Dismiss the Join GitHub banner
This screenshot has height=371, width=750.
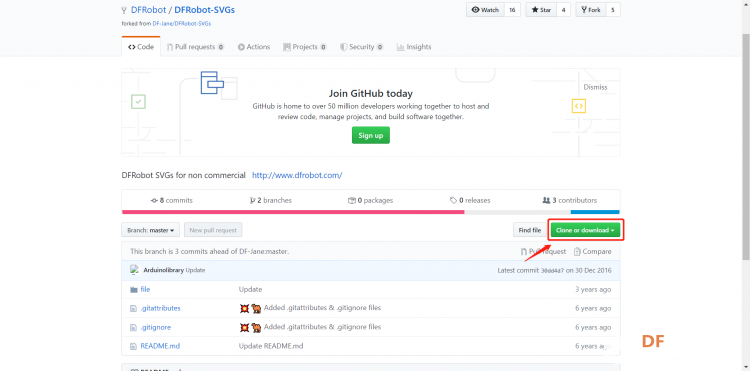point(595,87)
